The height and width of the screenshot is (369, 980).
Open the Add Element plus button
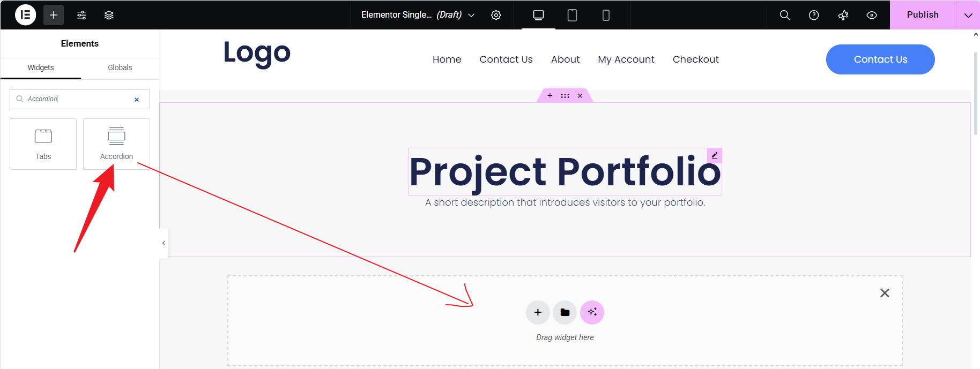54,15
